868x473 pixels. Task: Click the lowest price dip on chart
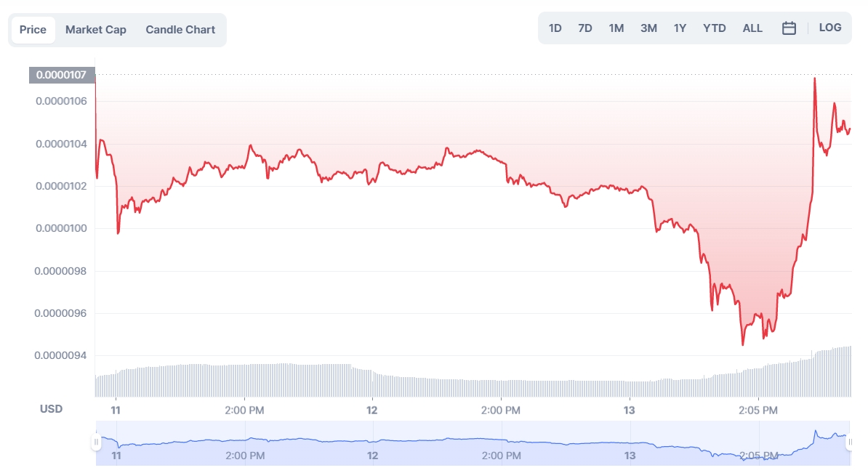click(x=742, y=344)
